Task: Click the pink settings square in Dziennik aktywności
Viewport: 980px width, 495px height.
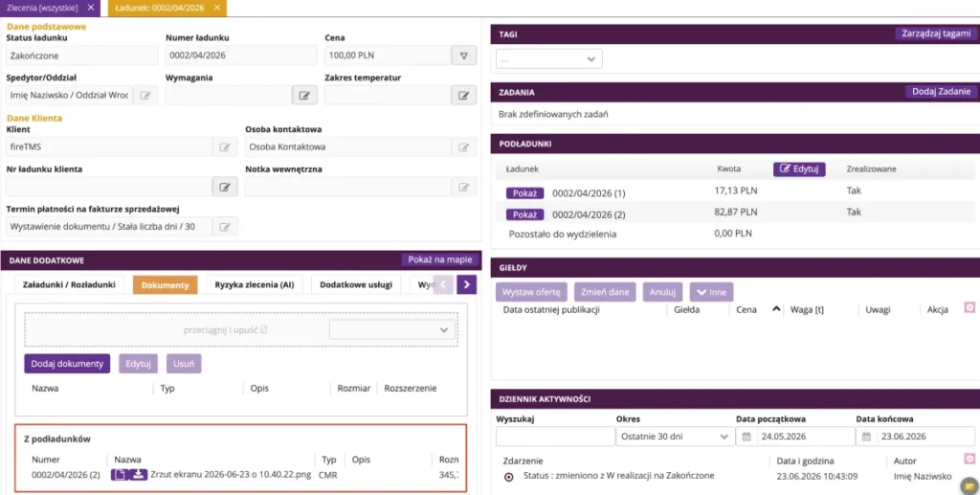Action: click(x=969, y=458)
